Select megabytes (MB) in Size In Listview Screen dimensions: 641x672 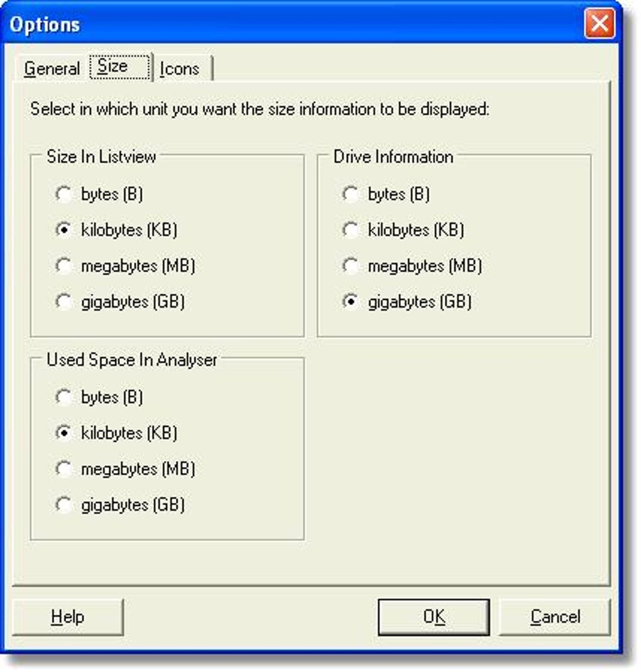coord(65,266)
